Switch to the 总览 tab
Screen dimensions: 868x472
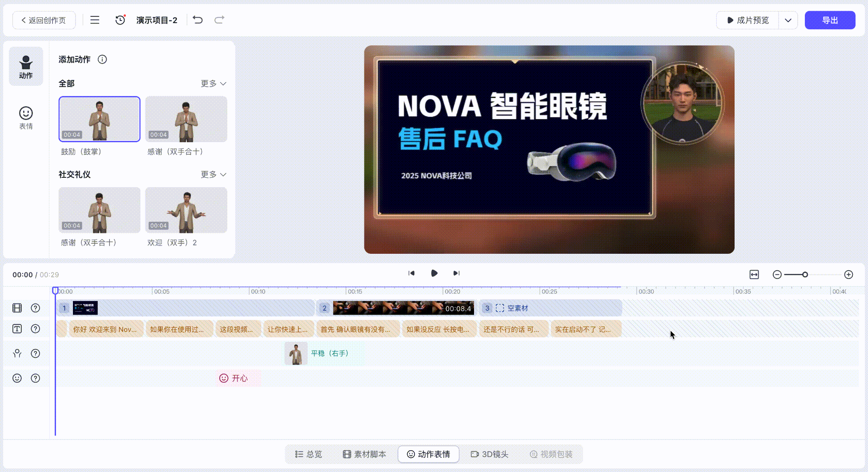(309, 454)
